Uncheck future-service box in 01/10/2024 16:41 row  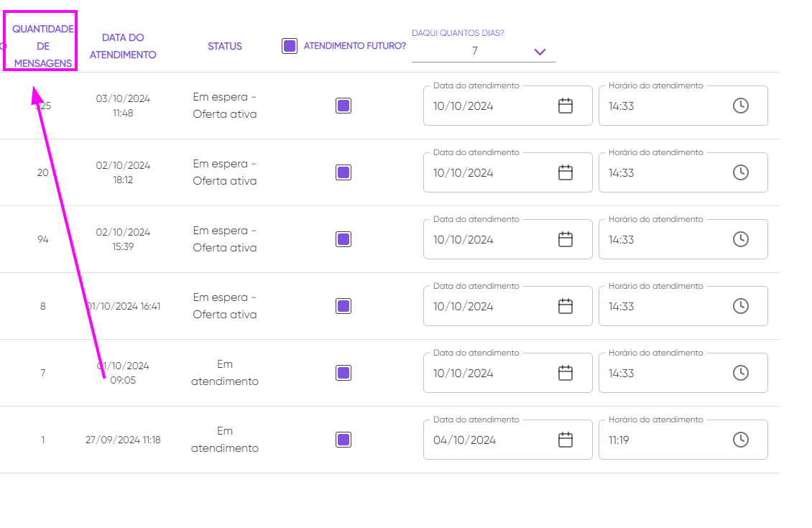coord(343,306)
